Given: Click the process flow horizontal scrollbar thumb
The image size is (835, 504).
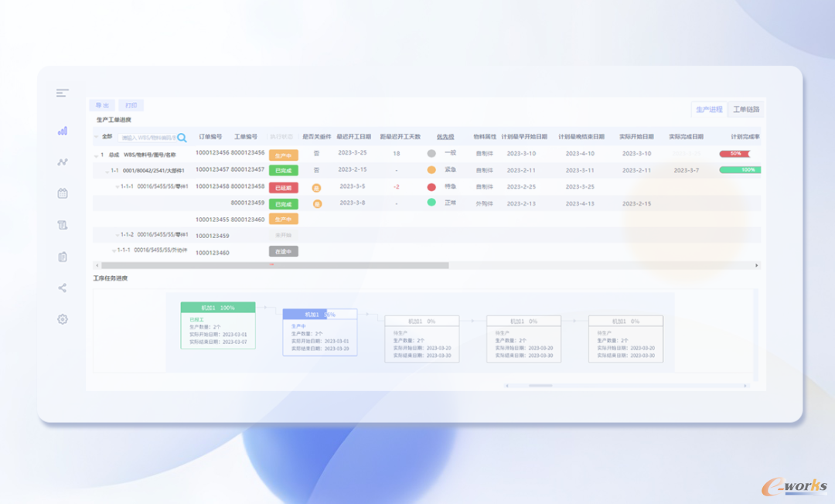Looking at the screenshot, I should [540, 385].
